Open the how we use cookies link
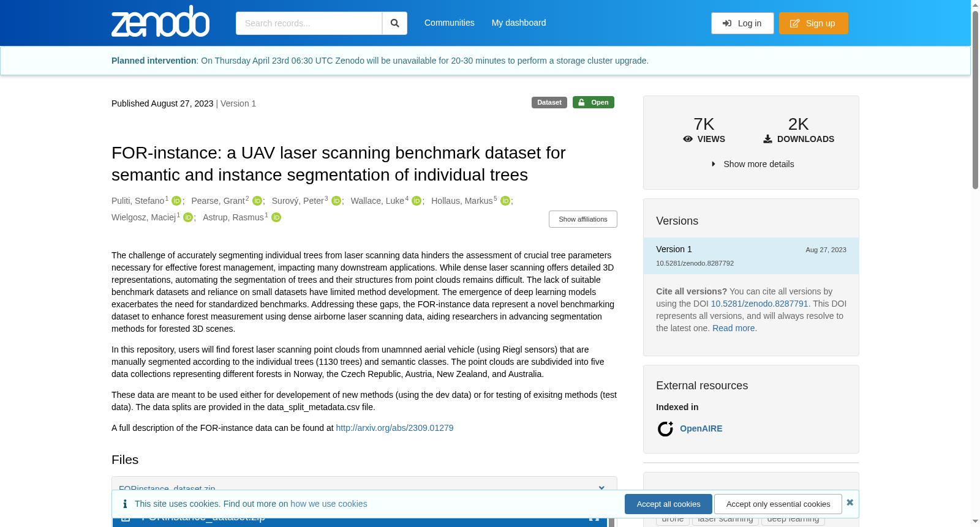This screenshot has height=527, width=980. (329, 504)
